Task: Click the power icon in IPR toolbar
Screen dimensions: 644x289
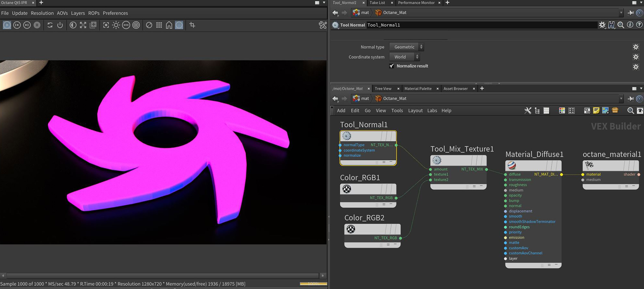Action: 60,25
